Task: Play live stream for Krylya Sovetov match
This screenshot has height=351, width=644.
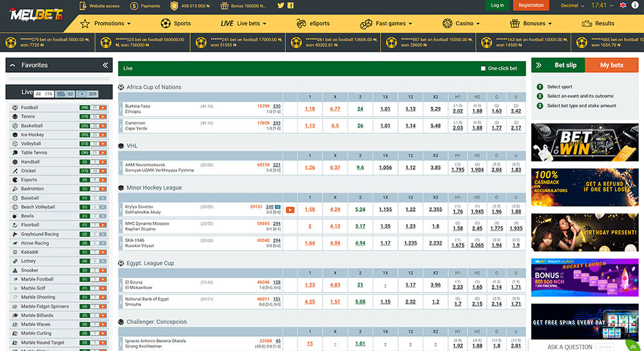Action: tap(290, 209)
